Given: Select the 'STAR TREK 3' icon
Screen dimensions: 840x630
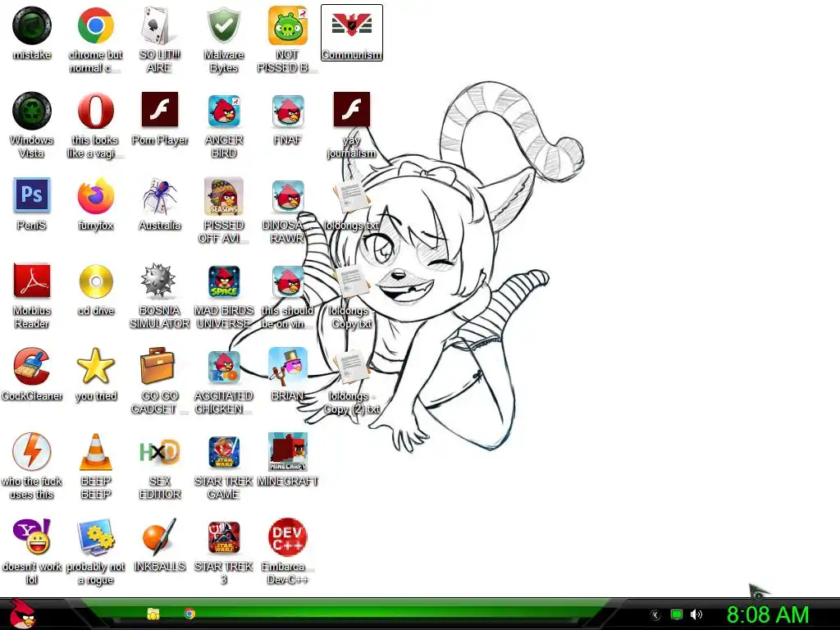Looking at the screenshot, I should click(223, 537).
